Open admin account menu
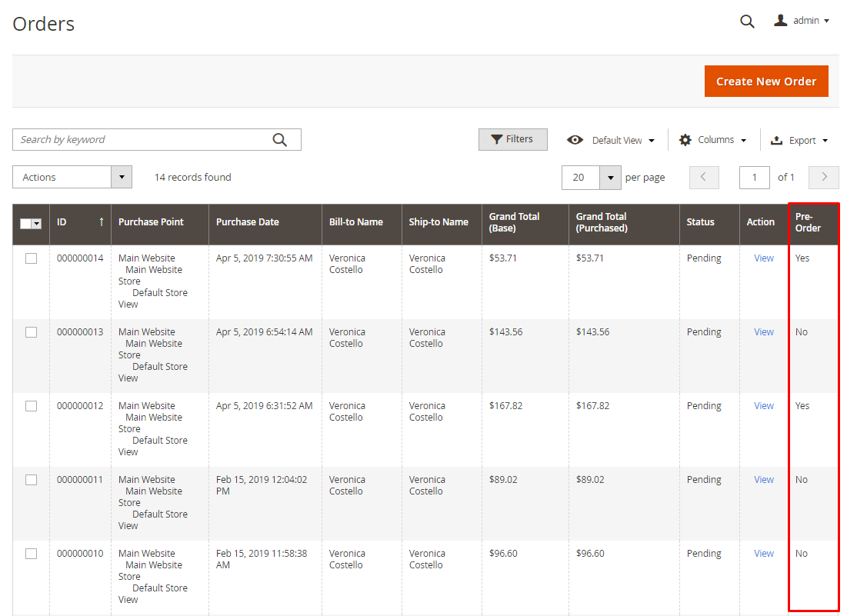Image resolution: width=857 pixels, height=616 pixels. [x=802, y=21]
